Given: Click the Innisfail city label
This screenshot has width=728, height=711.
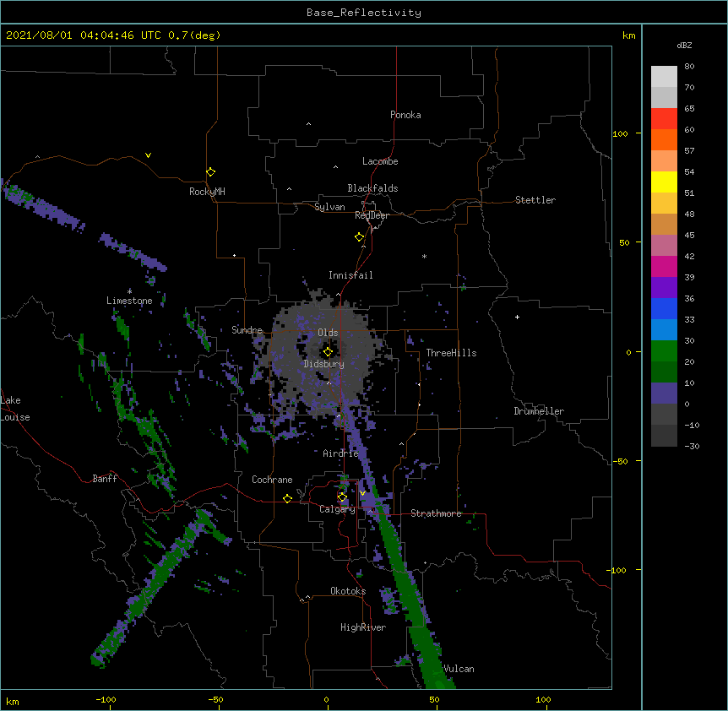Looking at the screenshot, I should pyautogui.click(x=350, y=275).
